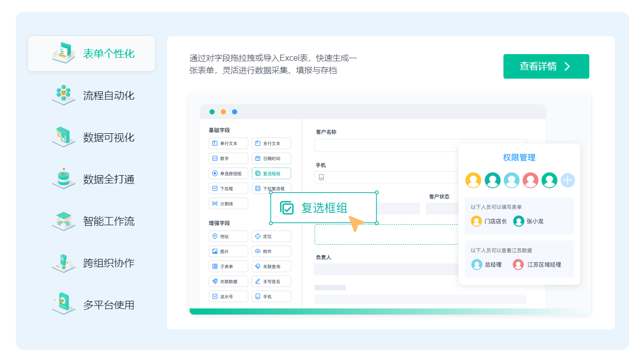
Task: Click the 手机 input field
Action: pos(386,177)
